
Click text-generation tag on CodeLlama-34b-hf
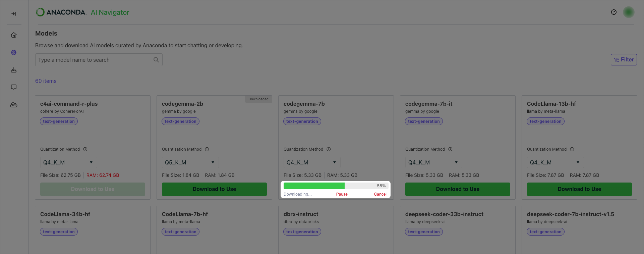59,232
